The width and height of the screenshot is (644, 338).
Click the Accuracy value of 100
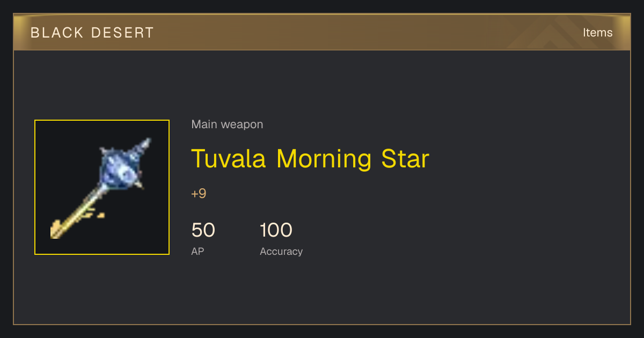[x=276, y=230]
